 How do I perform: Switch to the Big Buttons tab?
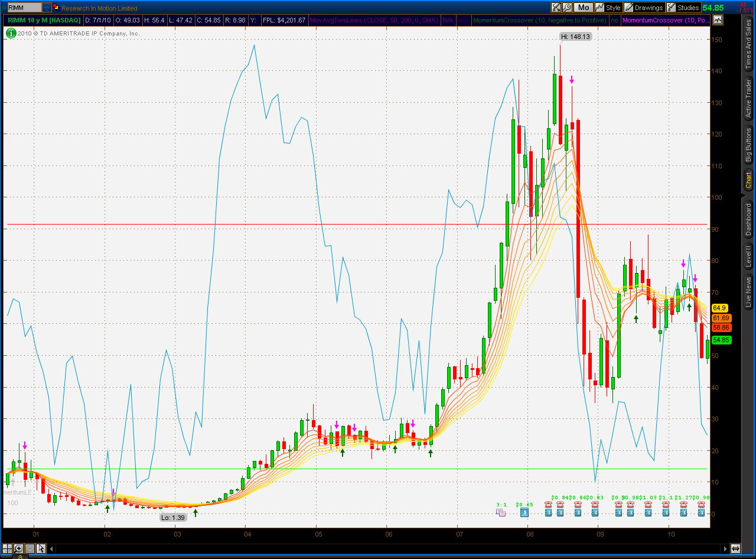coord(748,145)
